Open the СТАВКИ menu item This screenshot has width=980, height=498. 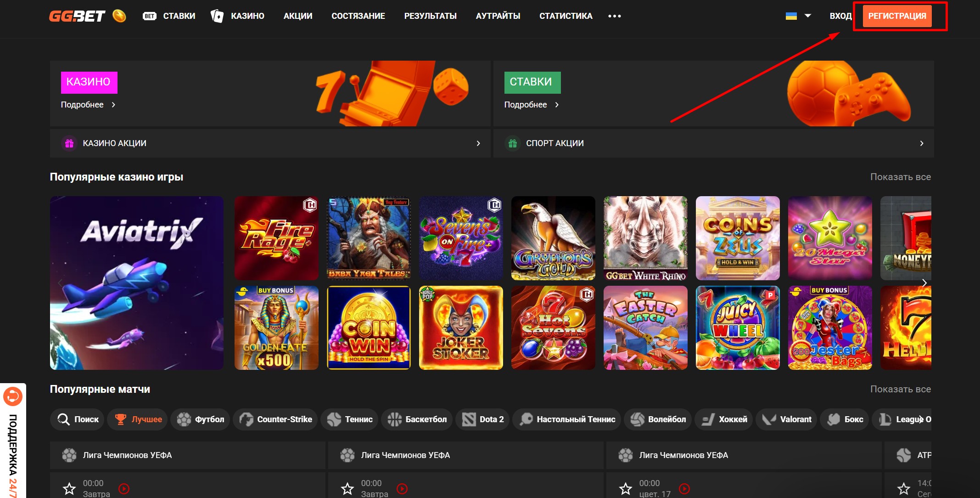coord(169,16)
